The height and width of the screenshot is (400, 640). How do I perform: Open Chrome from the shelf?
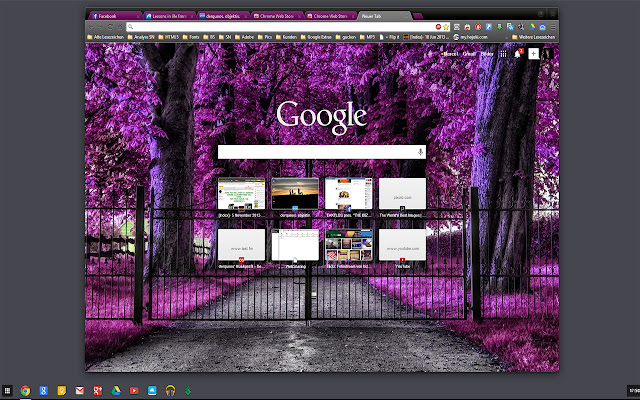click(25, 391)
